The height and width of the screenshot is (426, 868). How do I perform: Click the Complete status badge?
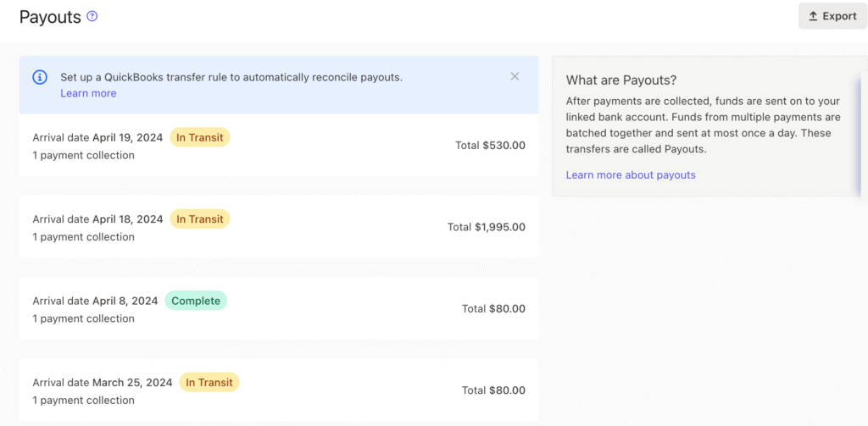[196, 301]
